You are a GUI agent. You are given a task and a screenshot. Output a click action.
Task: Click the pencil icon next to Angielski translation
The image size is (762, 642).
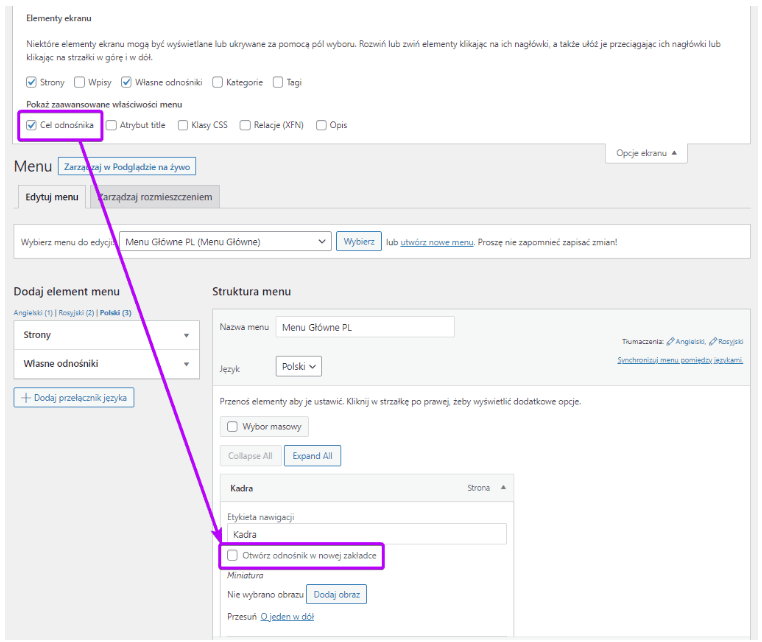pyautogui.click(x=670, y=341)
